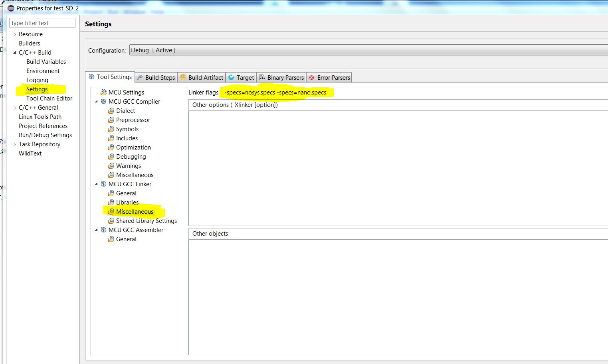Open the Binary Parsers tab
This screenshot has width=608, height=364.
(281, 78)
